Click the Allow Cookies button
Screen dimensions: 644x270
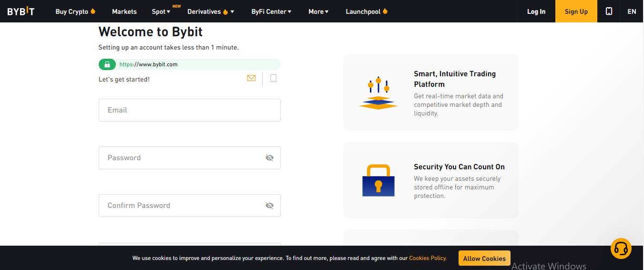click(x=484, y=258)
